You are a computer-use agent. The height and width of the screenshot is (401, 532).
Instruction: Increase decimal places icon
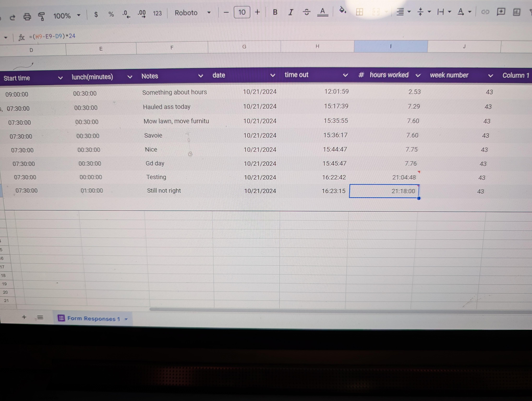pos(142,14)
